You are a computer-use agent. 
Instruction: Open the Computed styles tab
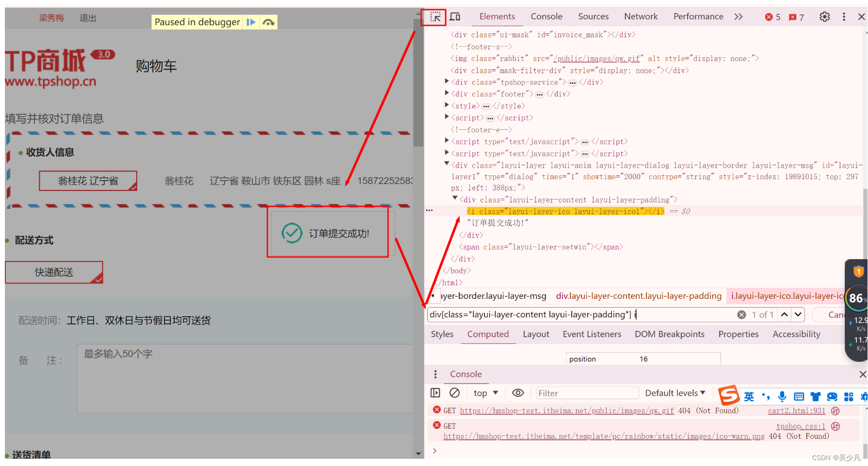tap(488, 334)
